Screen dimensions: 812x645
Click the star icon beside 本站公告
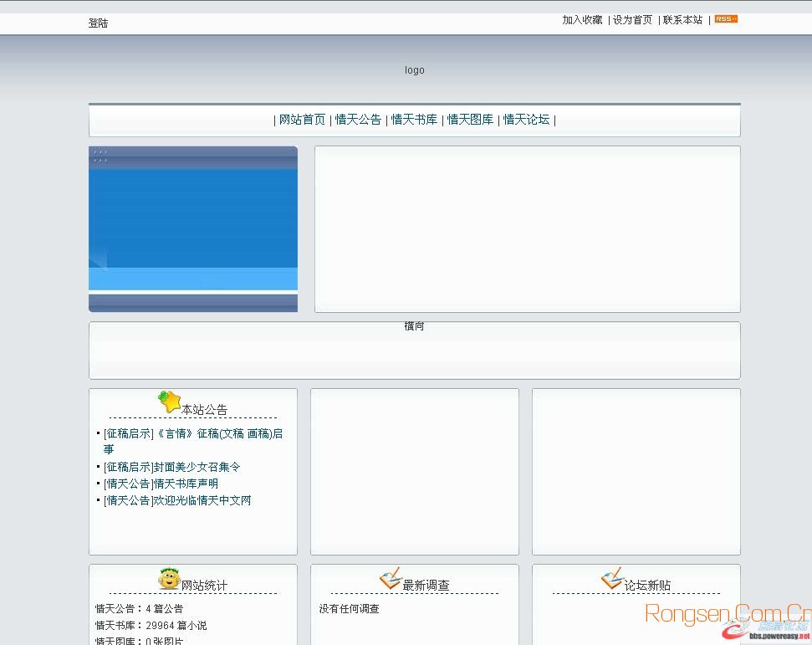click(x=170, y=402)
